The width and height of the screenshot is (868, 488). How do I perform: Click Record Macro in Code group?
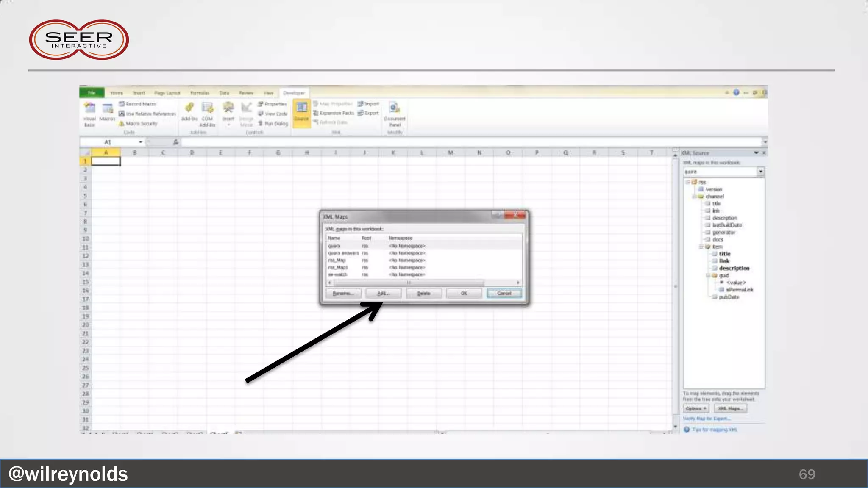pos(138,104)
